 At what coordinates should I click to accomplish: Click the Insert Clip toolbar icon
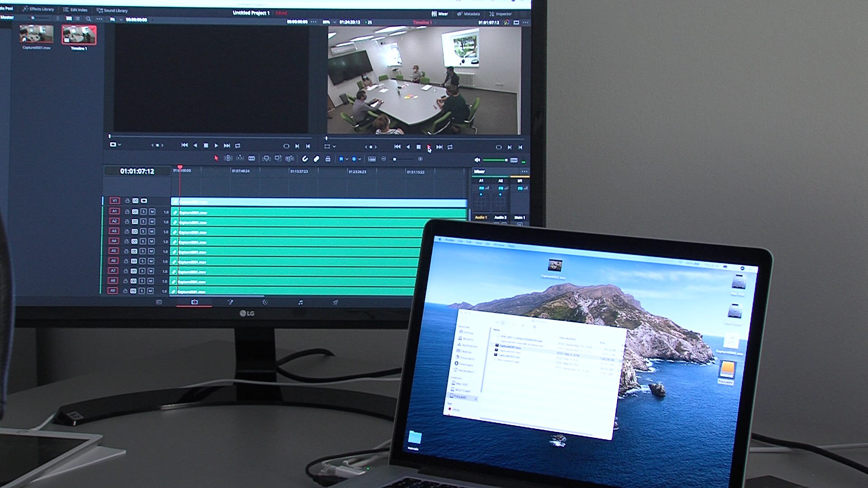tap(266, 158)
